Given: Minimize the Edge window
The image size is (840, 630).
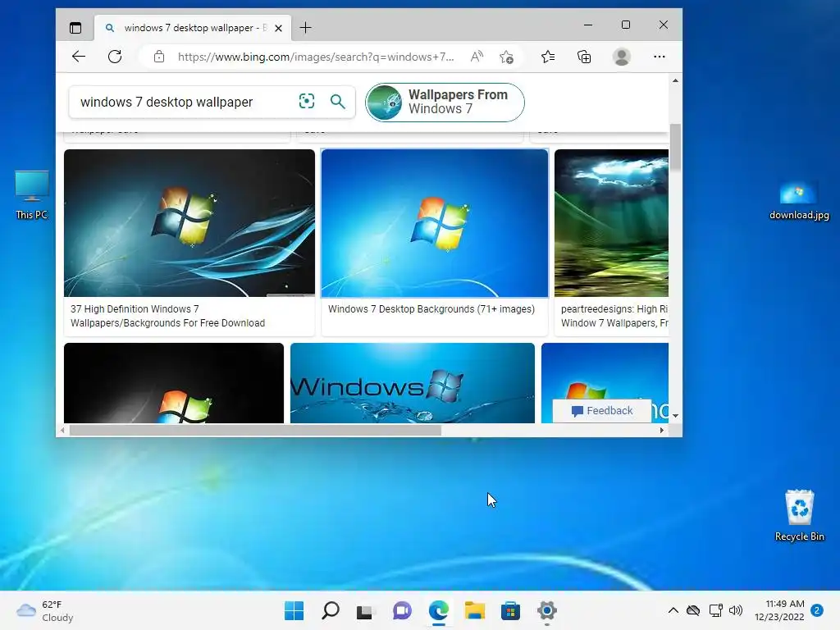Looking at the screenshot, I should pos(587,25).
